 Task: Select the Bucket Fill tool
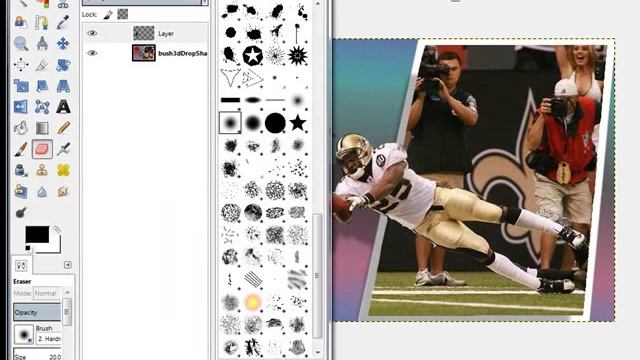click(21, 128)
